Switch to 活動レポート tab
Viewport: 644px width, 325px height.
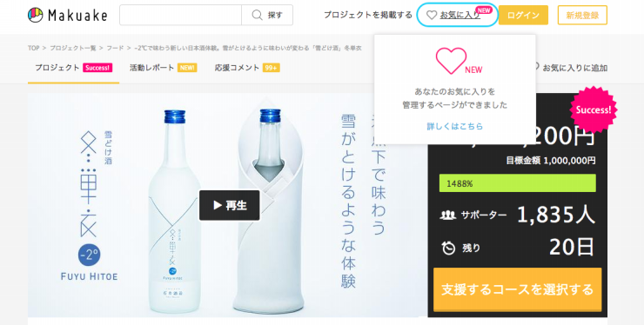pyautogui.click(x=163, y=68)
